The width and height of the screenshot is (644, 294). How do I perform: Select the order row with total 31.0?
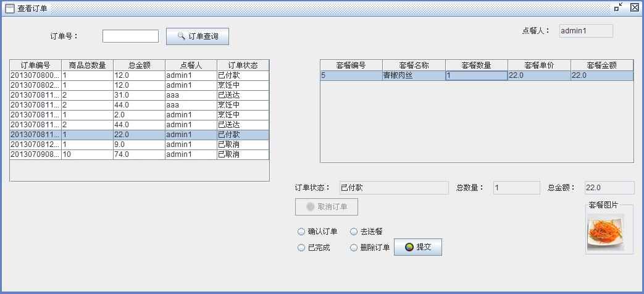click(x=139, y=95)
